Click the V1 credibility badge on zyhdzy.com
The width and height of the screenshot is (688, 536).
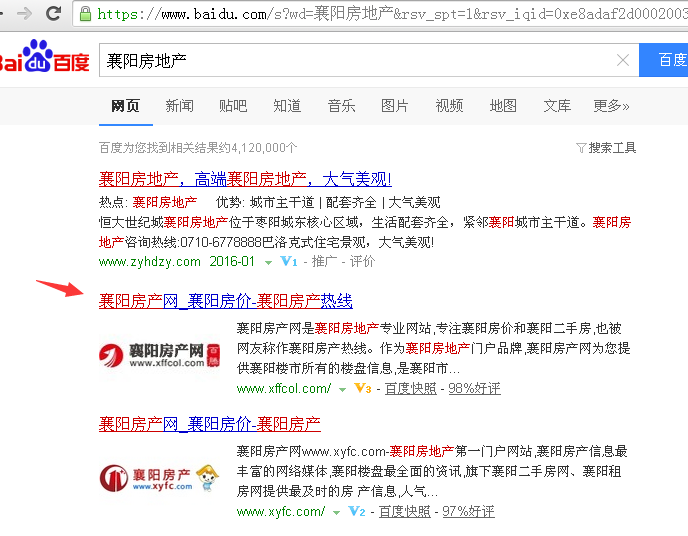coord(289,261)
